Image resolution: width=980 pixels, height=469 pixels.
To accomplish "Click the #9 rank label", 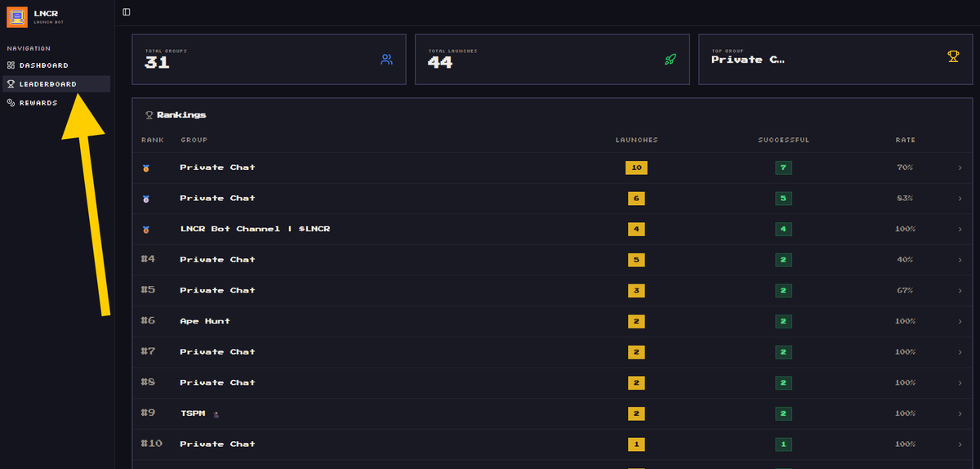I will [148, 413].
